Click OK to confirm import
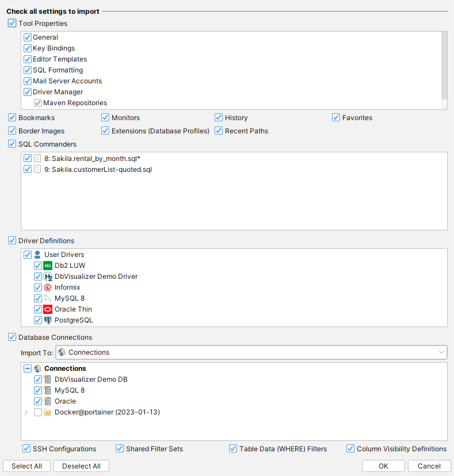The width and height of the screenshot is (454, 476). tap(383, 466)
